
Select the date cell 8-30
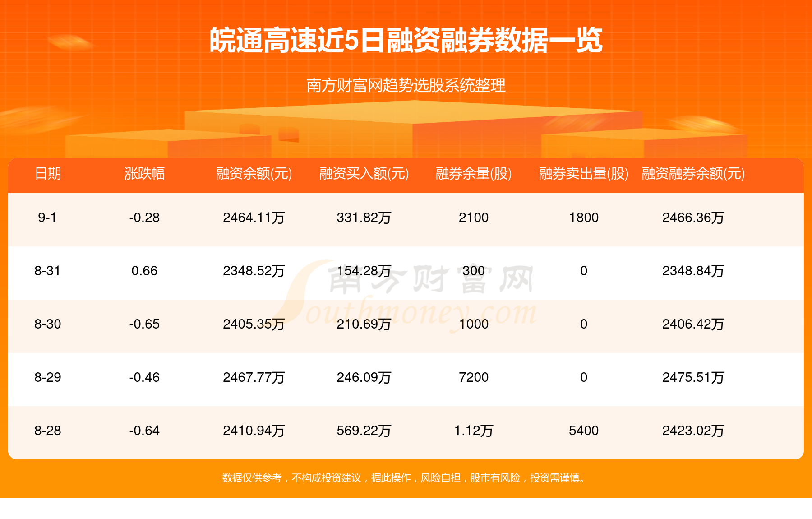(47, 324)
